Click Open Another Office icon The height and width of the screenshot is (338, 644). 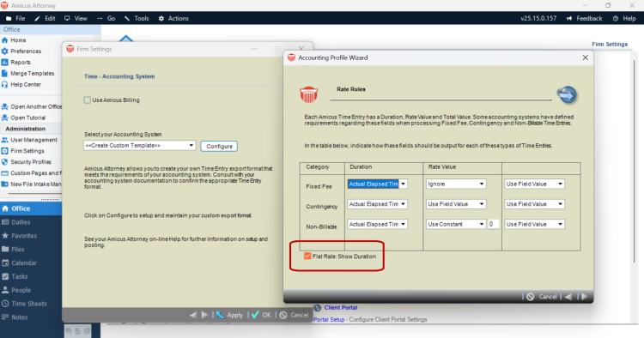click(5, 106)
